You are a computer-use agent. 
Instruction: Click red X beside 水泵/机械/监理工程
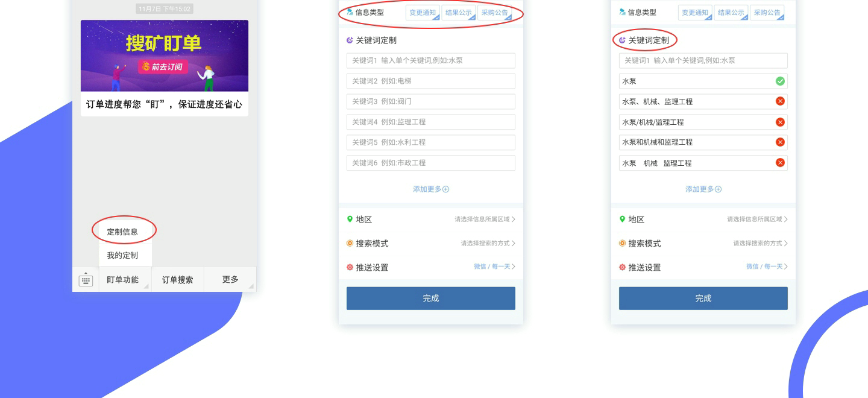[x=780, y=122]
